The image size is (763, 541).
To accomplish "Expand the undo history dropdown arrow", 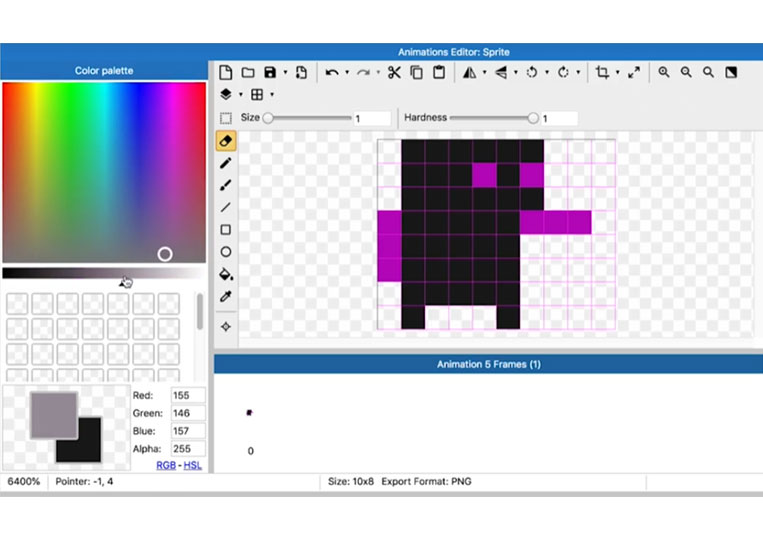I will click(x=347, y=72).
